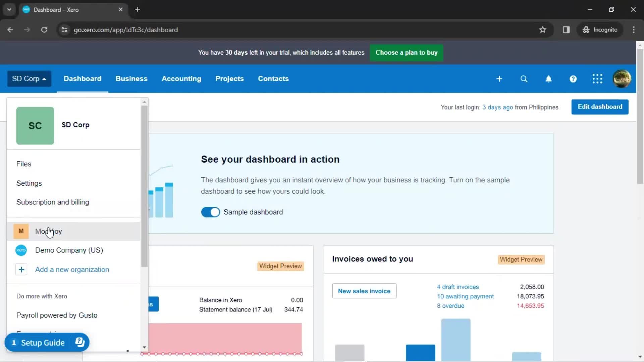This screenshot has height=362, width=644.
Task: Select the Modijoy organization M icon
Action: pos(21,231)
